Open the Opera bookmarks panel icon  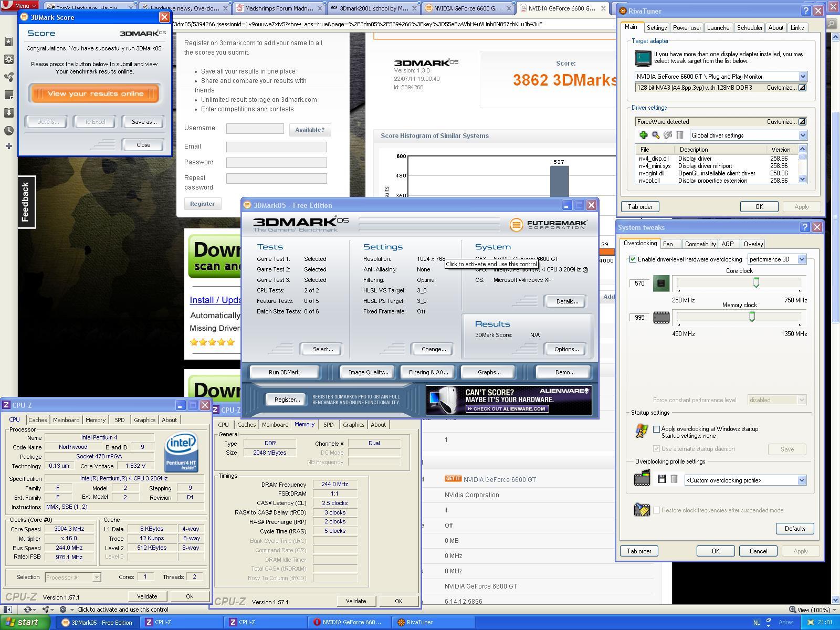coord(8,41)
